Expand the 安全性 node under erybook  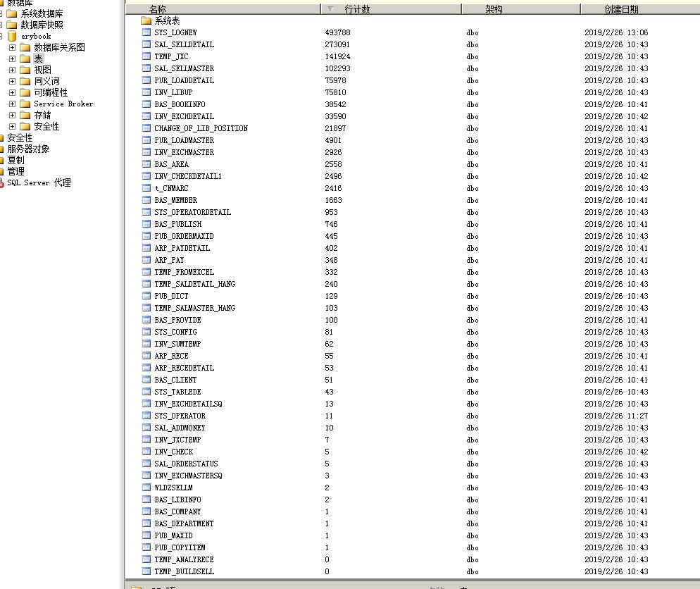[12, 126]
